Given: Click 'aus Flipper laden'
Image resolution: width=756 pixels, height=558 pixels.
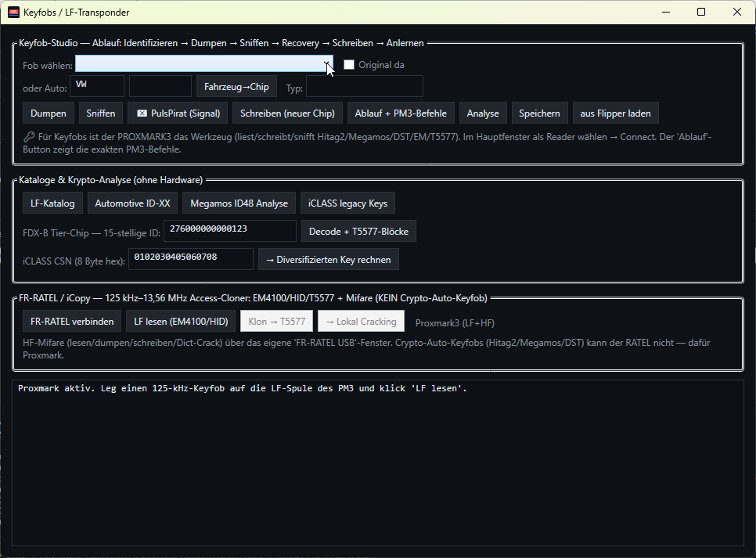Looking at the screenshot, I should 615,113.
